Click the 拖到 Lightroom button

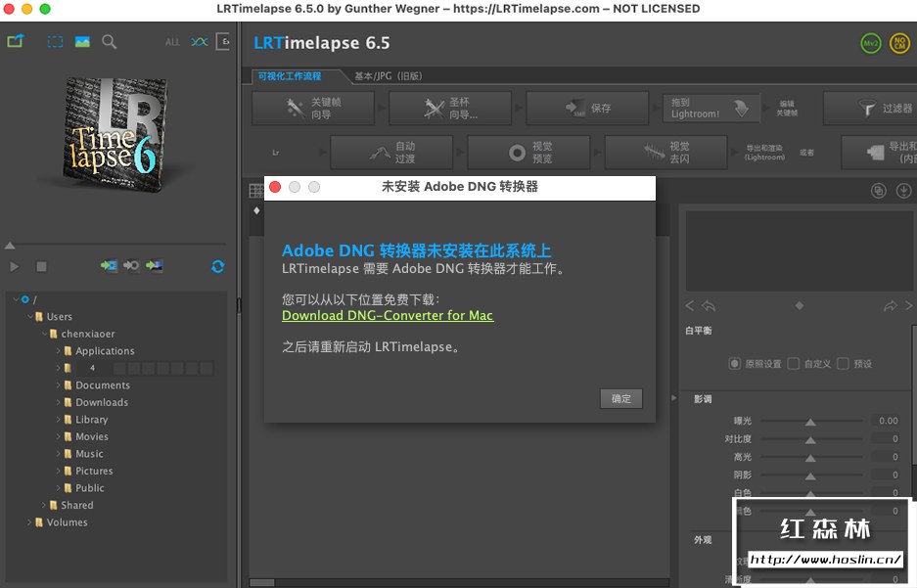(711, 109)
